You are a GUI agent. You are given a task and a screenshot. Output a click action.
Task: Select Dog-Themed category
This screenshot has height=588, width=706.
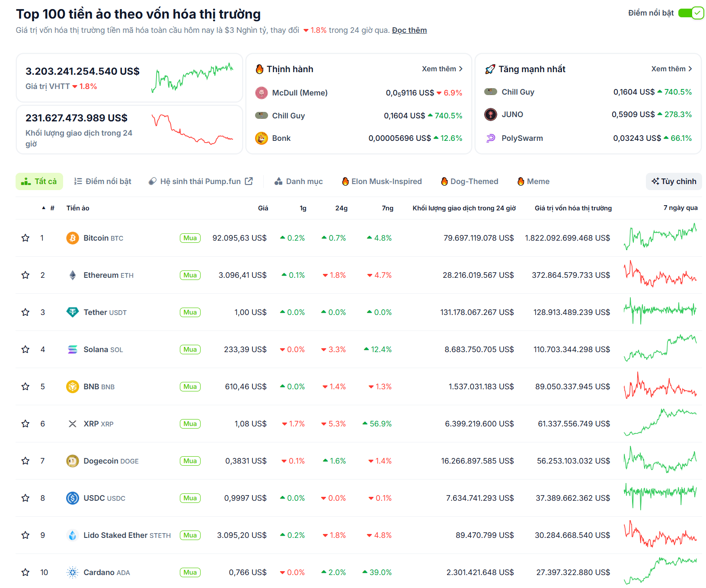[470, 181]
